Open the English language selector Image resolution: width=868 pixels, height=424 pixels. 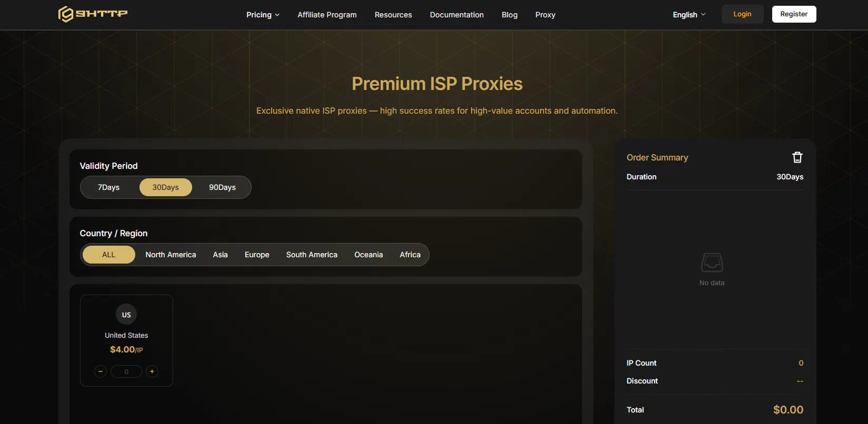click(x=689, y=15)
